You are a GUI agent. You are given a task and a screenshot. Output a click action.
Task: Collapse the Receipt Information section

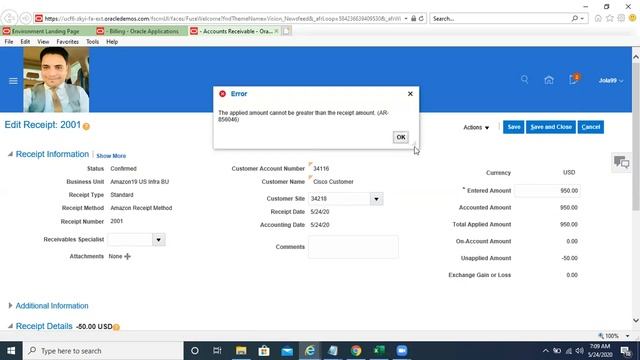pos(10,154)
